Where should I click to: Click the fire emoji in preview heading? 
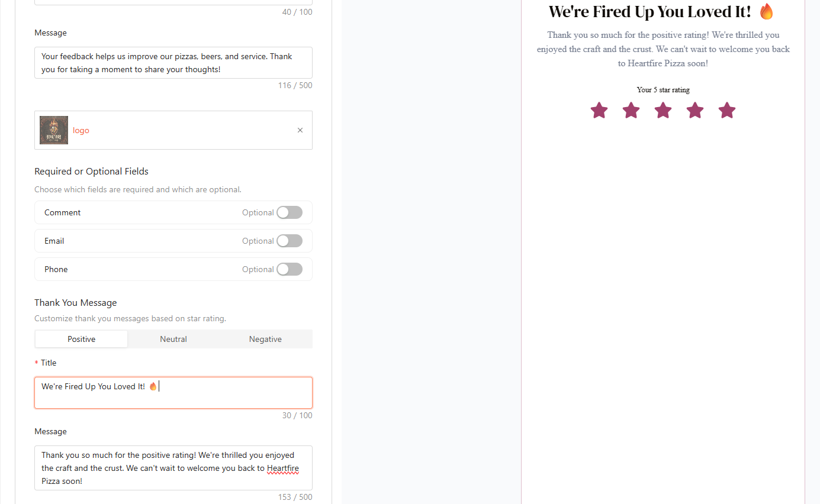(767, 11)
